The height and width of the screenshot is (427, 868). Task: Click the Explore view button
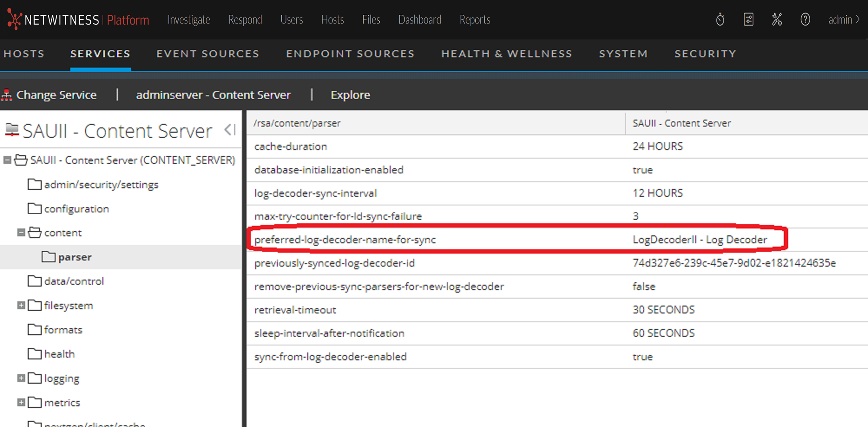tap(350, 95)
